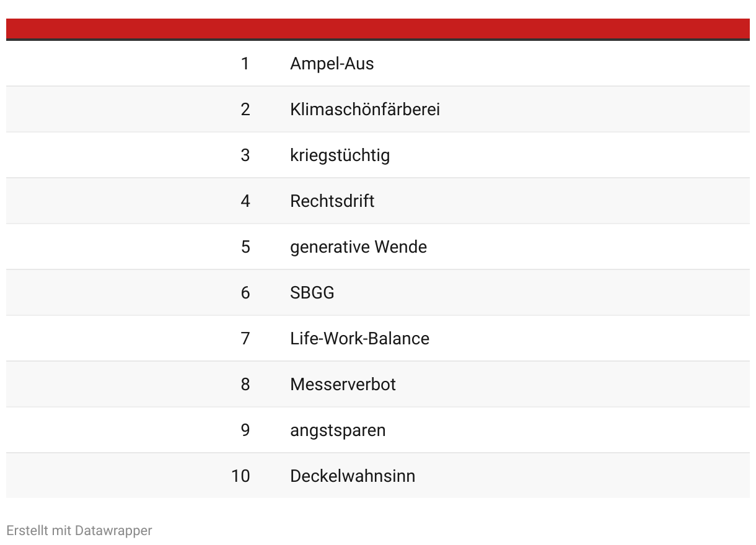Select the 'Deckelwahnsinn' entry
This screenshot has height=545, width=756.
[353, 476]
